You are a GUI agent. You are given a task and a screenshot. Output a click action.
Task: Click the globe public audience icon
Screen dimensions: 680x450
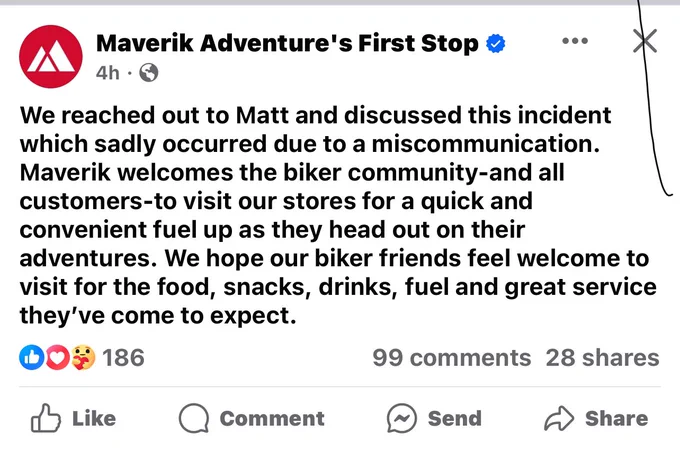tap(149, 72)
